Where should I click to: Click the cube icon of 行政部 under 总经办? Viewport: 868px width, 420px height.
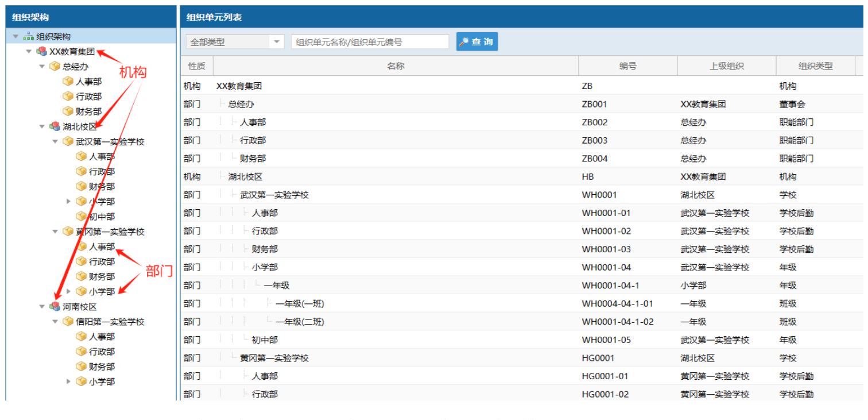click(68, 96)
